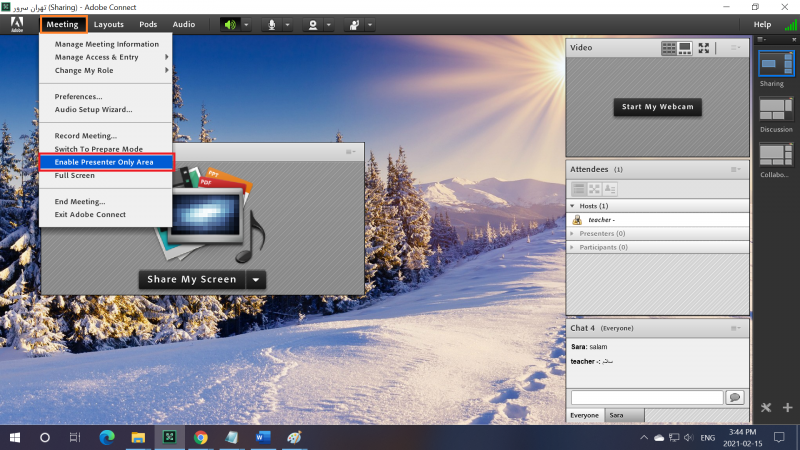Open attendee status view icon in Attendees pod
This screenshot has width=800, height=450.
[x=610, y=188]
